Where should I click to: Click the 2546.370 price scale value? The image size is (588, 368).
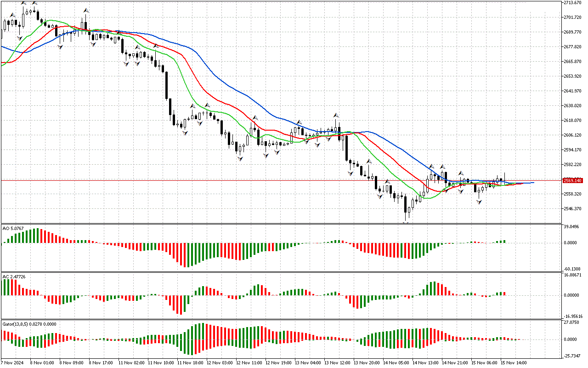click(x=573, y=209)
